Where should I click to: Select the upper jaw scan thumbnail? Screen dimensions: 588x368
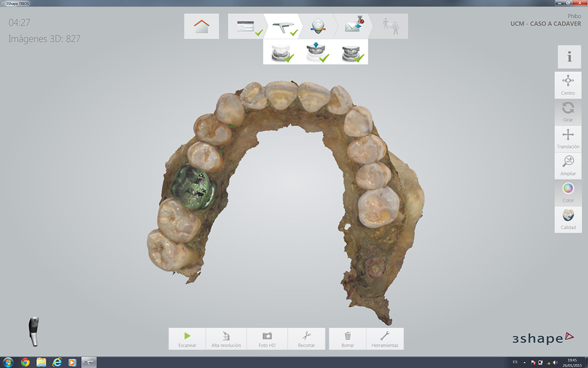tap(315, 52)
